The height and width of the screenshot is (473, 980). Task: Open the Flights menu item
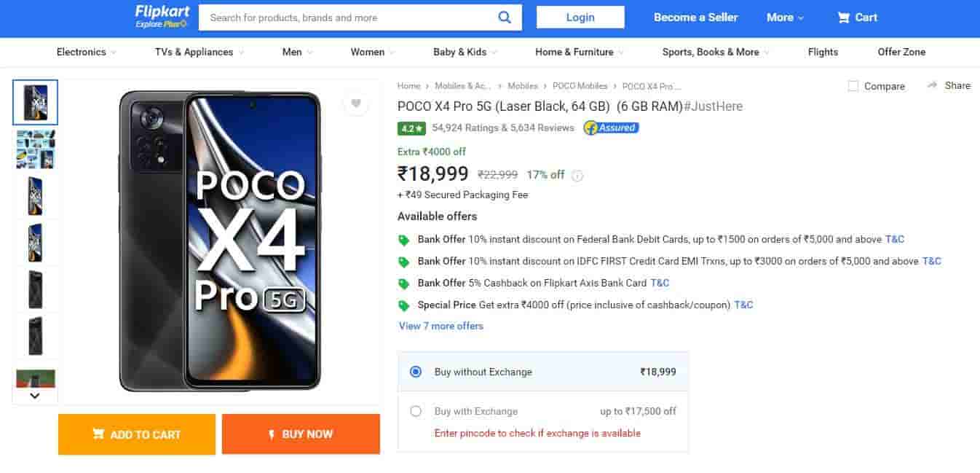[823, 52]
